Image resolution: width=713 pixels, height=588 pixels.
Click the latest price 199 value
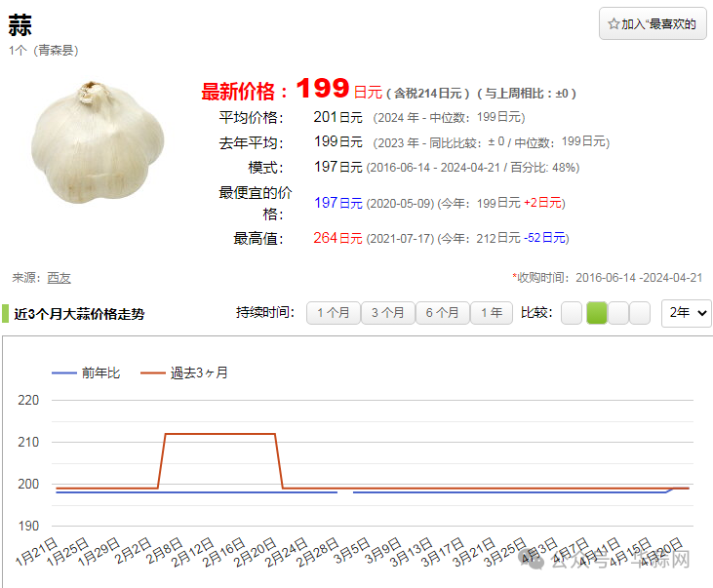pos(323,88)
